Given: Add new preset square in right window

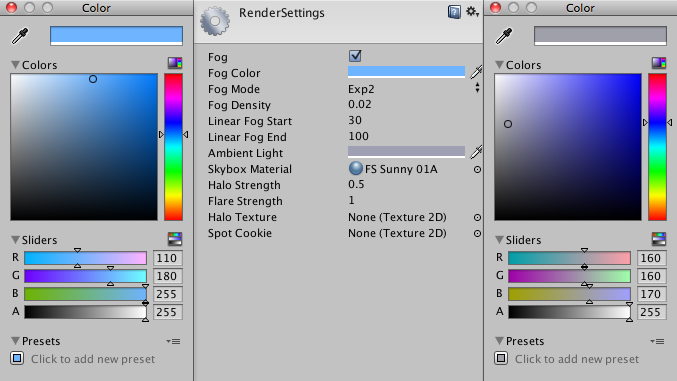Looking at the screenshot, I should [x=501, y=358].
